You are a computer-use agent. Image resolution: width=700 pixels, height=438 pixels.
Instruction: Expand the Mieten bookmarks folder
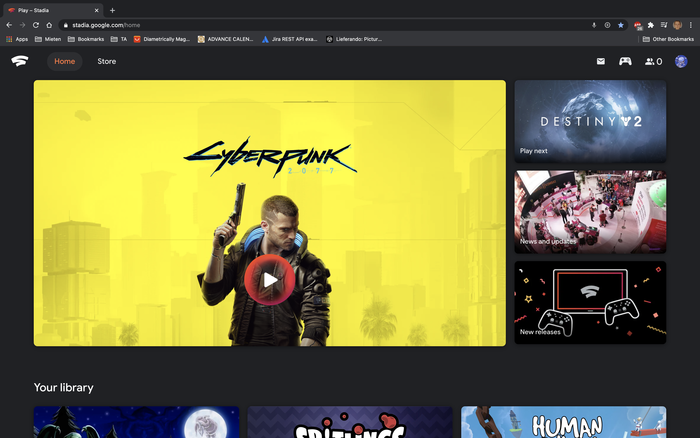point(48,39)
